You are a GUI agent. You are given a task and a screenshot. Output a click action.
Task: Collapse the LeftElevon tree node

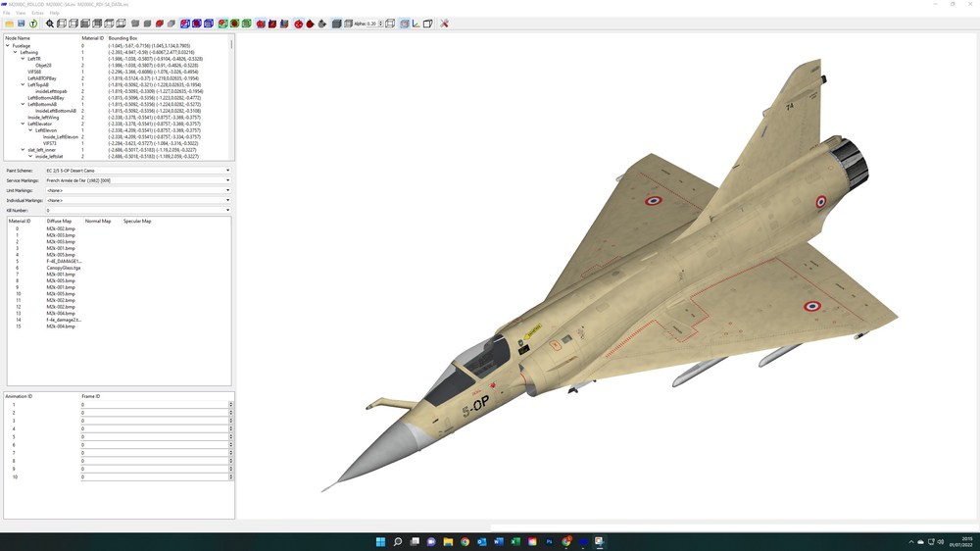pyautogui.click(x=30, y=130)
